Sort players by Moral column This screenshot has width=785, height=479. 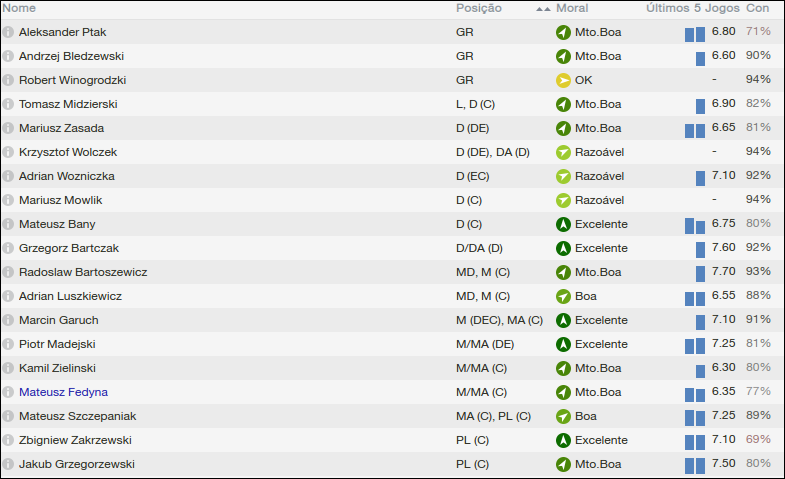(572, 8)
